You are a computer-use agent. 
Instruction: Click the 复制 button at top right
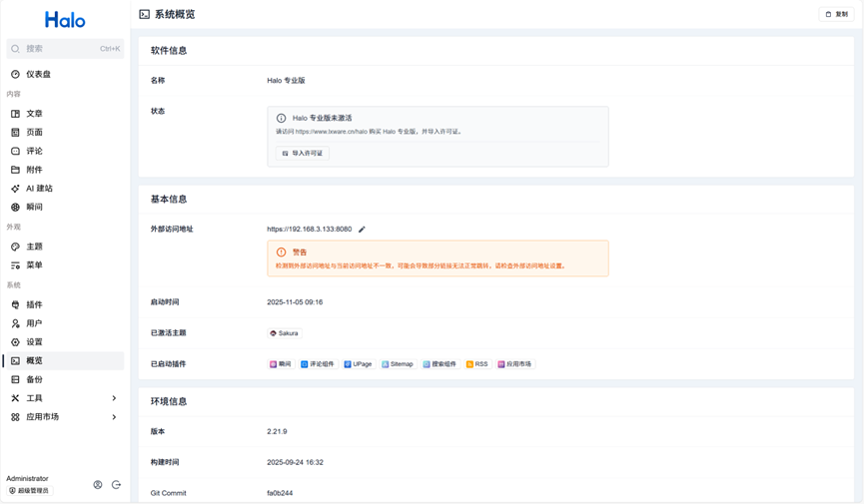(837, 15)
